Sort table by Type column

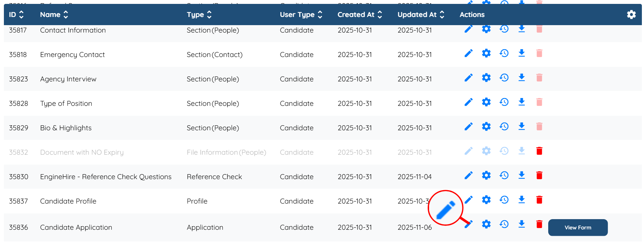(x=199, y=15)
